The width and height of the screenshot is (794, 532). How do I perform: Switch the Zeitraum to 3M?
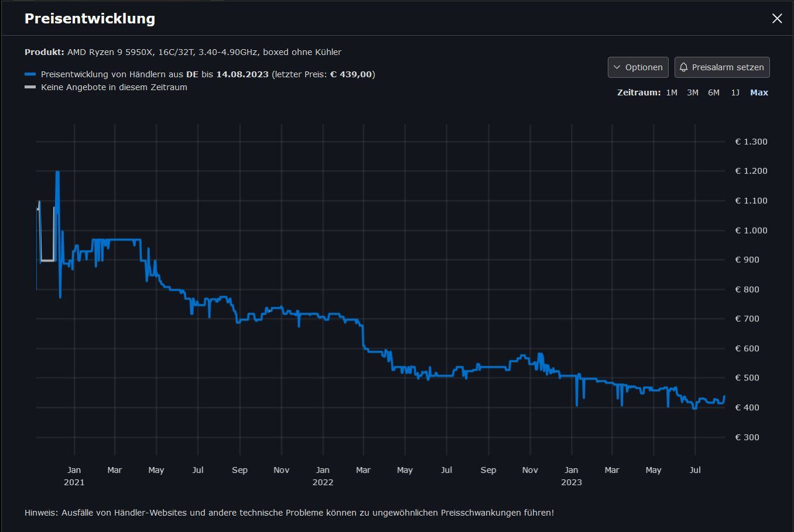(x=692, y=92)
